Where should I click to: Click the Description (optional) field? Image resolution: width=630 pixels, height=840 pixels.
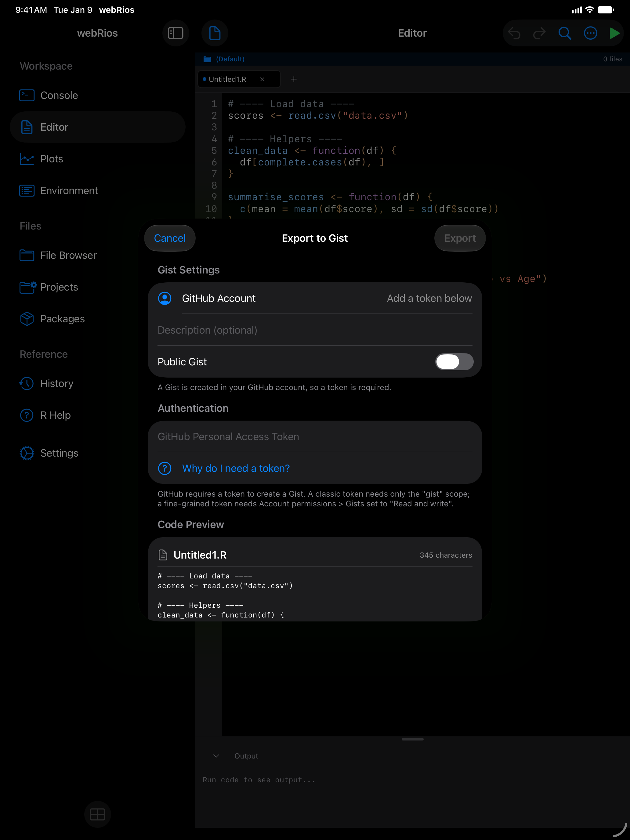tap(315, 330)
